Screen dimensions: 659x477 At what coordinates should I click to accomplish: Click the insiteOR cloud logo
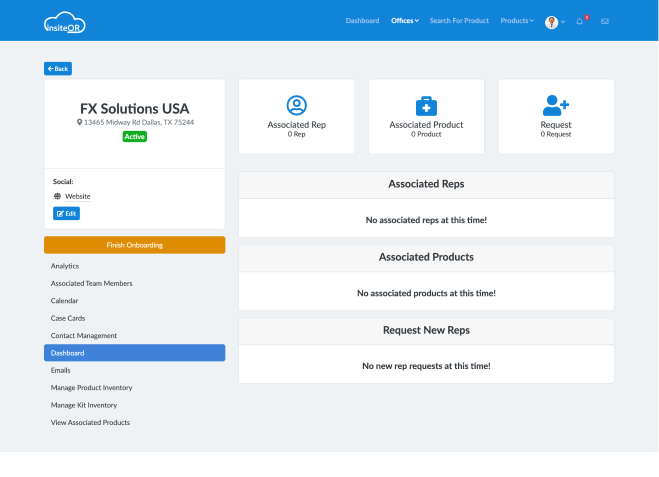click(65, 23)
